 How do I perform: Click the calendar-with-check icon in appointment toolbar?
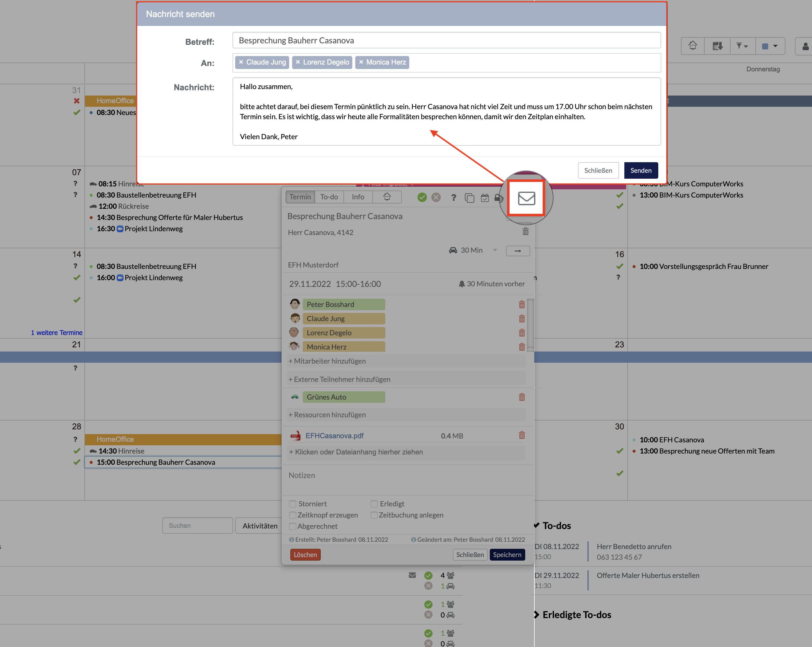tap(485, 198)
